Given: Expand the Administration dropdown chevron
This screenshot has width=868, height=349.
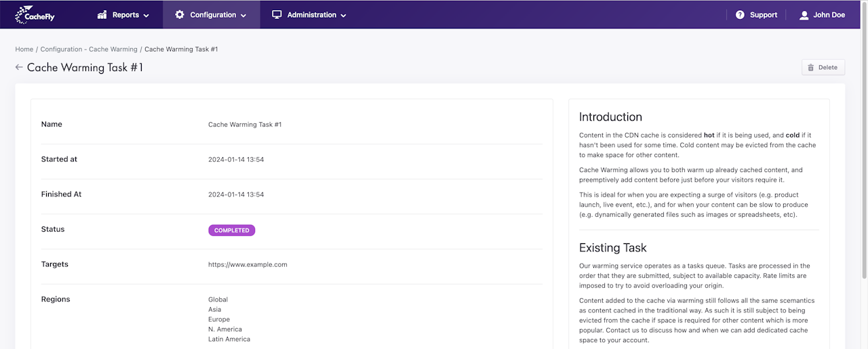Looking at the screenshot, I should (343, 16).
